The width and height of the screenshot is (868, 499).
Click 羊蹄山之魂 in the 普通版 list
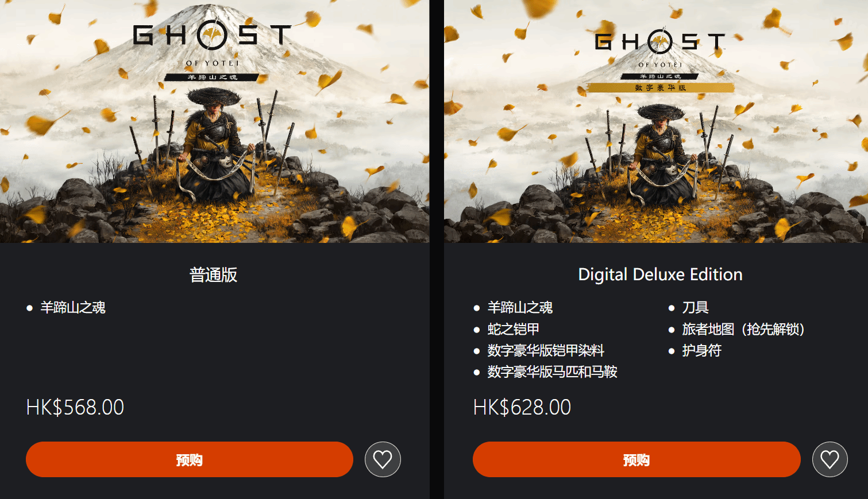[73, 308]
